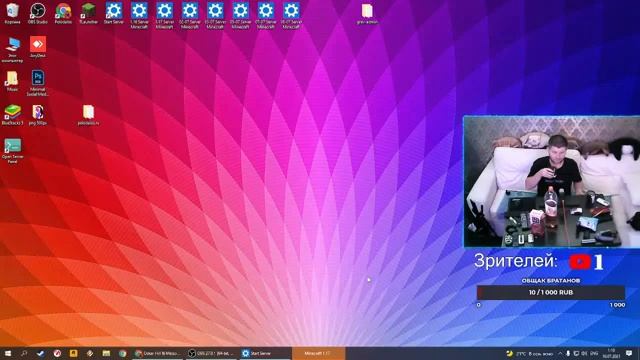Click the ENG language indicator
The height and width of the screenshot is (360, 640).
[594, 353]
